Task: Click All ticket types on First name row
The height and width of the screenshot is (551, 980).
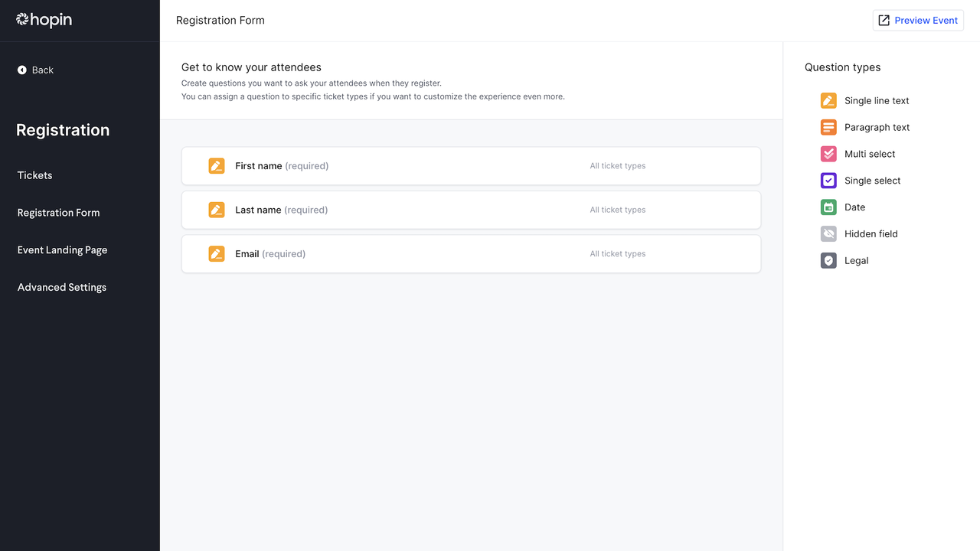Action: 617,166
